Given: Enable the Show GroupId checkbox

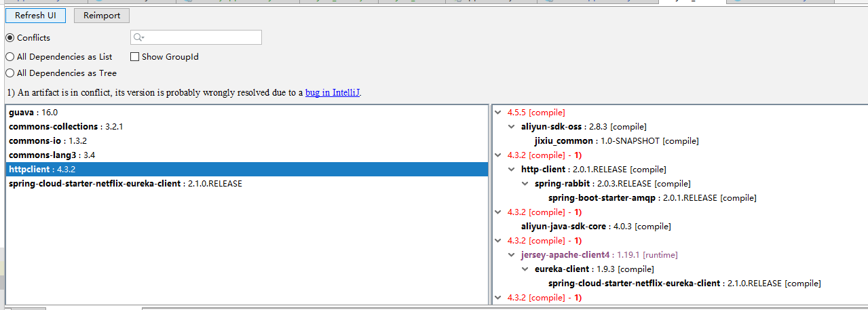Looking at the screenshot, I should click(134, 57).
